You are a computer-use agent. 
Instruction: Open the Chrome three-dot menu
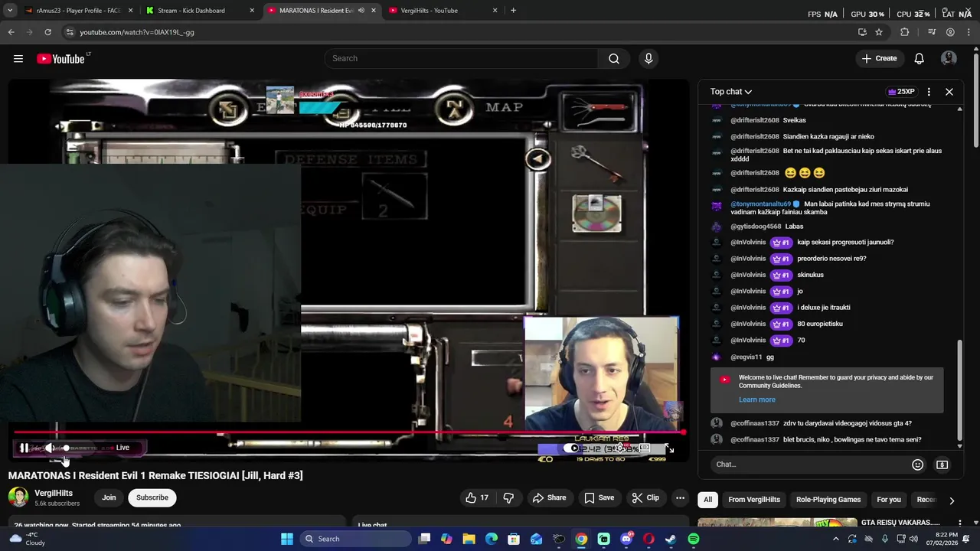pyautogui.click(x=969, y=32)
